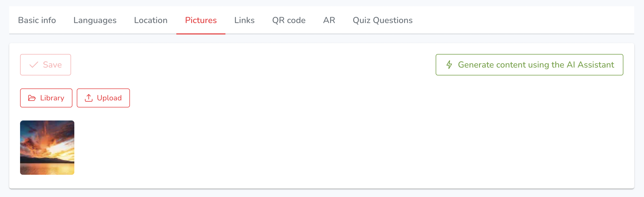Screen dimensions: 644x197
Task: Generate content using the AI Assistant
Action: pos(529,65)
